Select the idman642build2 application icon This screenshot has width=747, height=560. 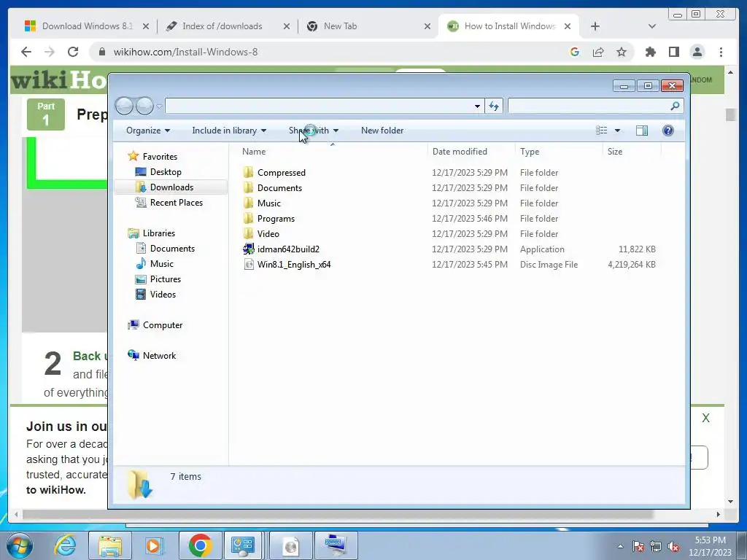coord(248,249)
